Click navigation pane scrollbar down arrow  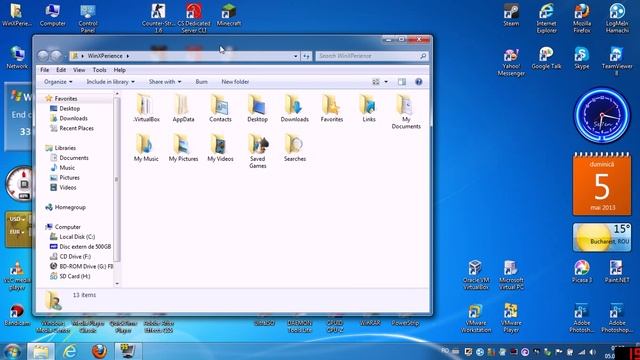point(117,283)
